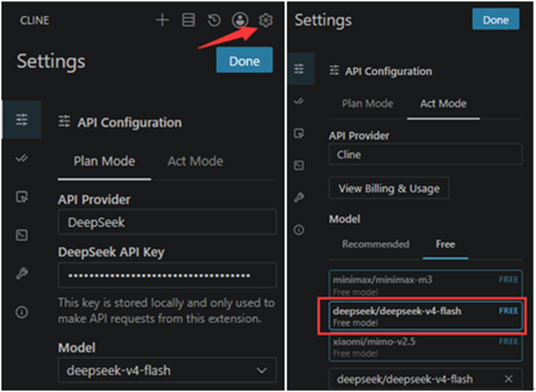Open the browser settings sidebar icon in the left panel

(x=22, y=197)
